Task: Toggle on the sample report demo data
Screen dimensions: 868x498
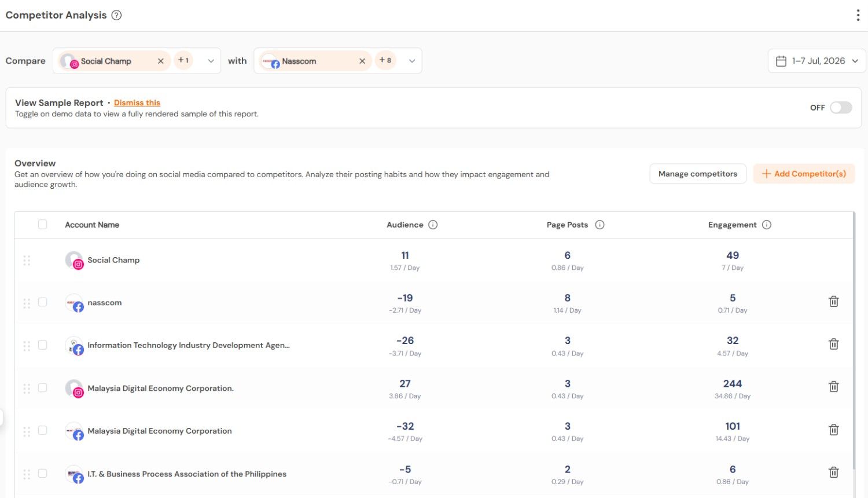Action: click(840, 108)
